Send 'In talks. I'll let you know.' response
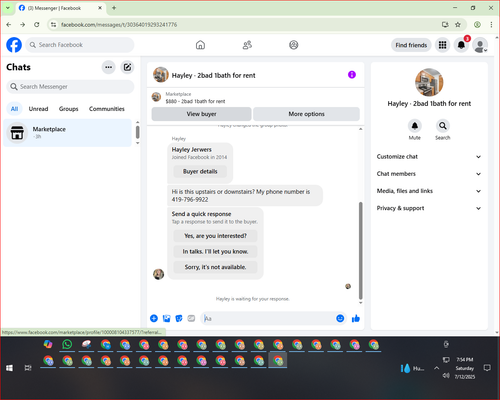This screenshot has width=500, height=400. pyautogui.click(x=215, y=251)
